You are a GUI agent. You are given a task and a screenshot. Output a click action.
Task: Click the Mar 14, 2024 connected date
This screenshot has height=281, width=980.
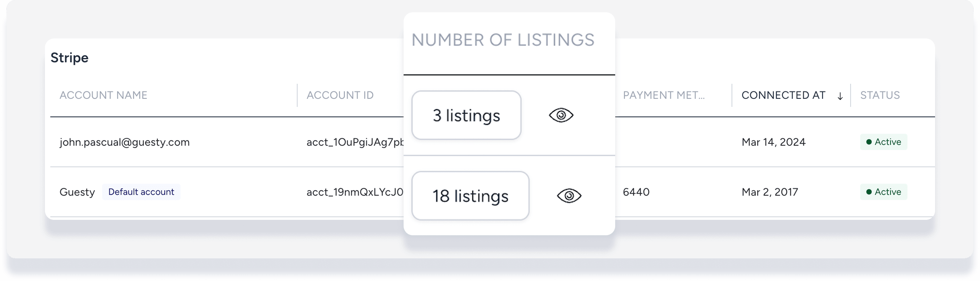pyautogui.click(x=773, y=142)
